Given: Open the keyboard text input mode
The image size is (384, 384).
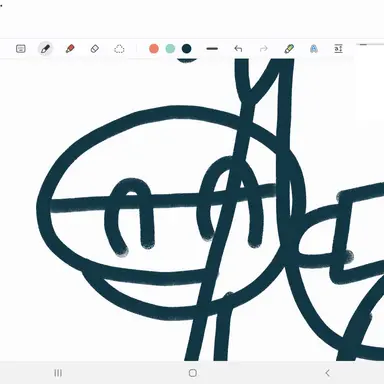Looking at the screenshot, I should pos(21,49).
